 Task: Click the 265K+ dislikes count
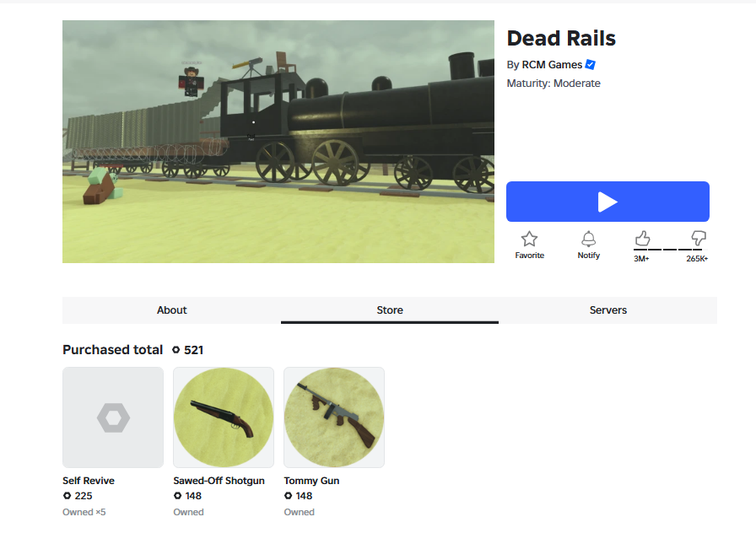697,259
